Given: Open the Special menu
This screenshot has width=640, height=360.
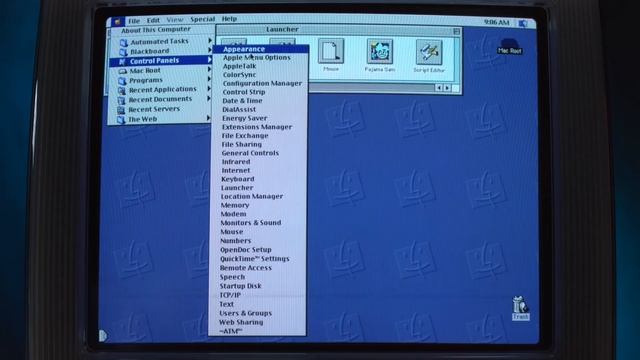Looking at the screenshot, I should (202, 19).
